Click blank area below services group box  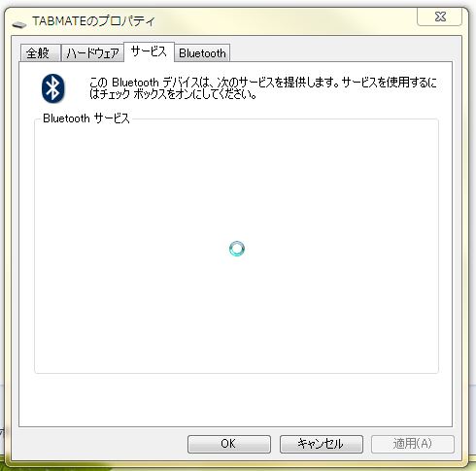[x=235, y=400]
